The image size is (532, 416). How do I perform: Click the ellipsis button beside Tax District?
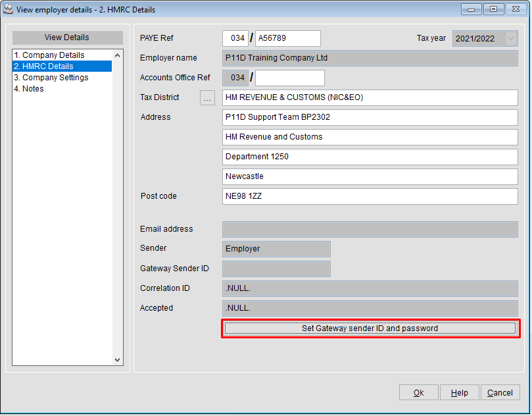207,97
